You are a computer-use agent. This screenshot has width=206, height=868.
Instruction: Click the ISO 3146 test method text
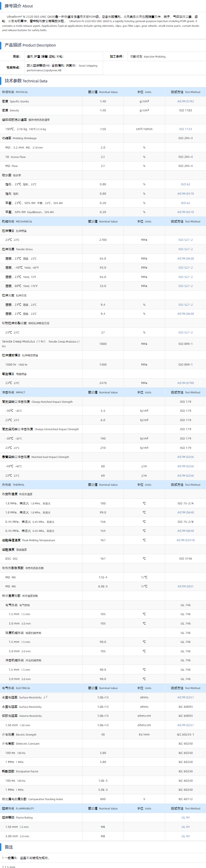click(x=186, y=559)
